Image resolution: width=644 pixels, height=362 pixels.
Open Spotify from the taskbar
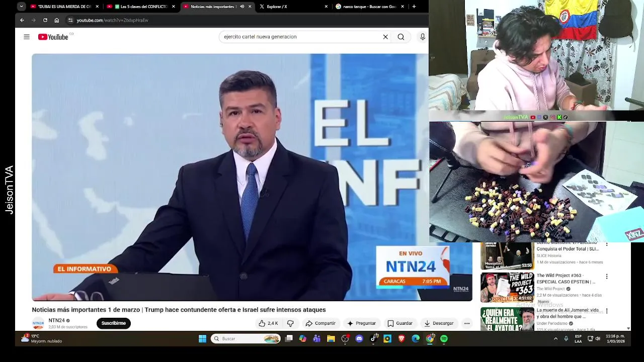444,339
